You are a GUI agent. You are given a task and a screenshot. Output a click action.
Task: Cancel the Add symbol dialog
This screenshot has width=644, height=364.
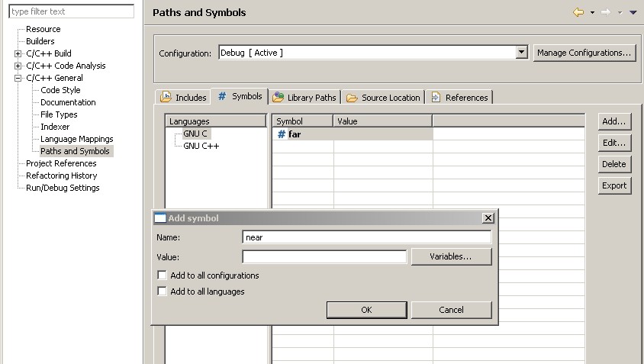tap(451, 310)
